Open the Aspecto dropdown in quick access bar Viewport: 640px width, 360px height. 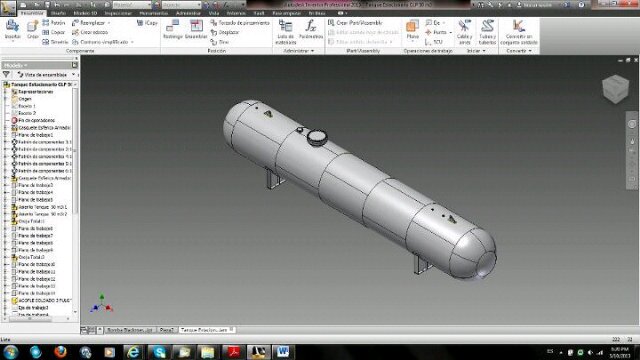(181, 5)
